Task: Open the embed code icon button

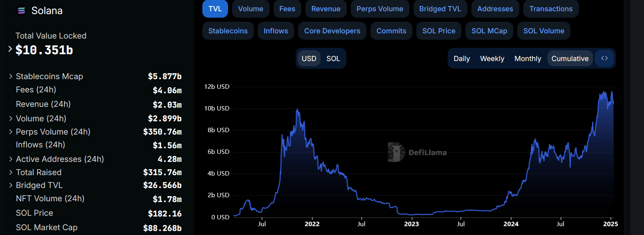Action: point(604,58)
